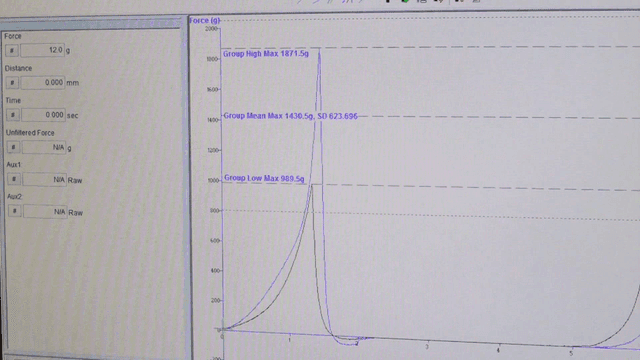Click the 'Time' label in left panel

click(x=13, y=100)
